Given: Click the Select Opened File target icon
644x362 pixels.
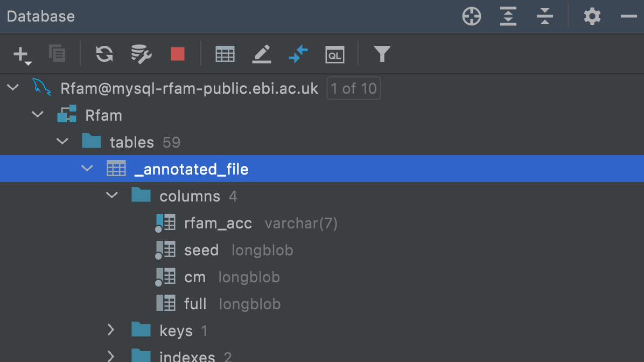Looking at the screenshot, I should click(x=472, y=17).
